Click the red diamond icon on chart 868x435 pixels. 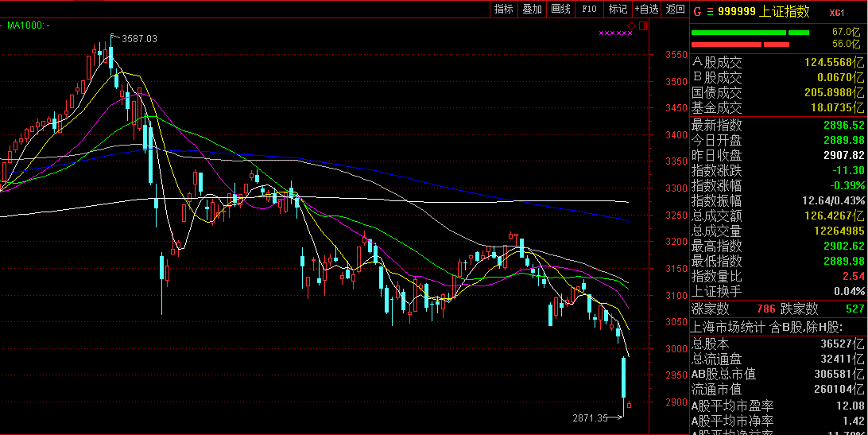pyautogui.click(x=632, y=26)
